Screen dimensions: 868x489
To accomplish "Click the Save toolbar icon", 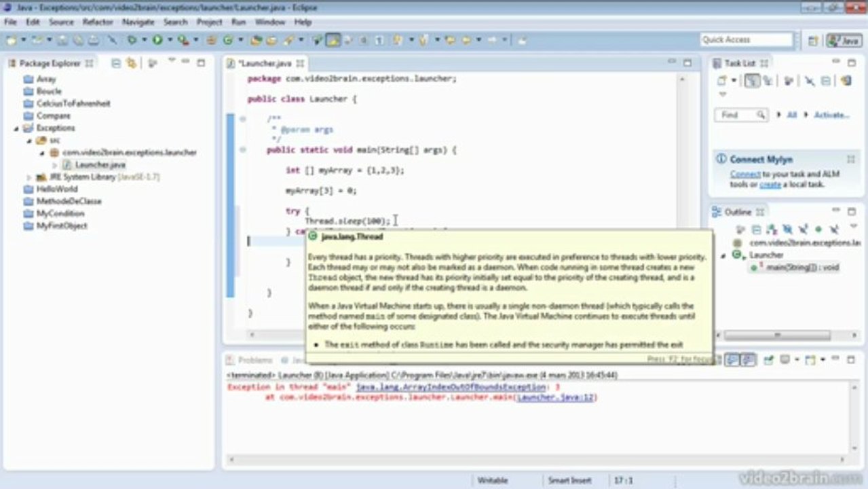I will tap(62, 40).
